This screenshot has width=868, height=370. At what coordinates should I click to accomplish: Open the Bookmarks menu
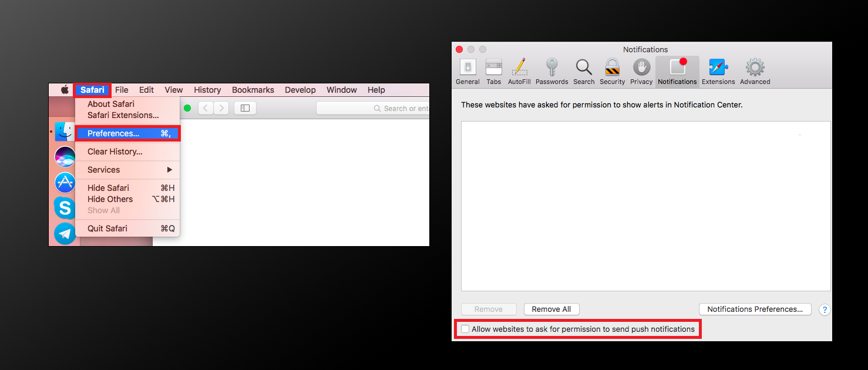point(253,90)
